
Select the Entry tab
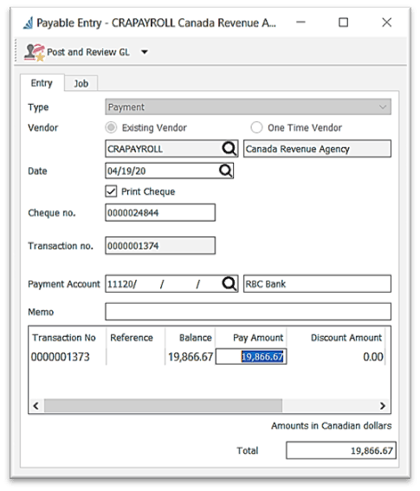pyautogui.click(x=42, y=83)
